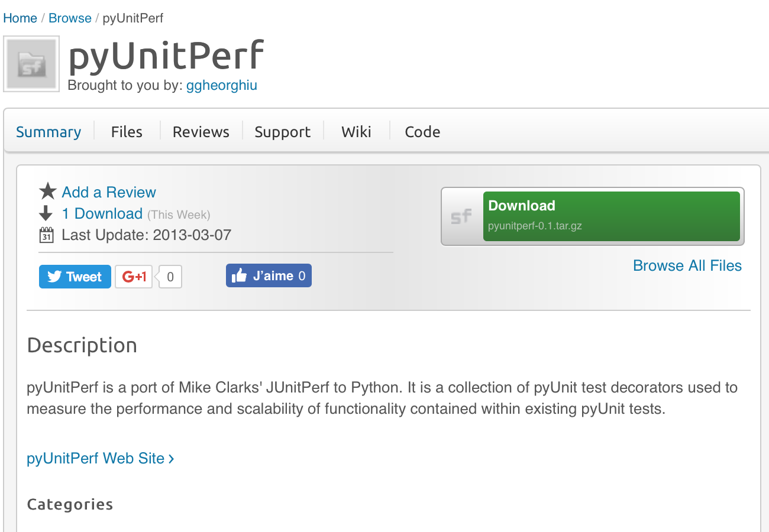Click the calendar icon beside Last Update
This screenshot has height=532, width=769.
click(x=47, y=235)
